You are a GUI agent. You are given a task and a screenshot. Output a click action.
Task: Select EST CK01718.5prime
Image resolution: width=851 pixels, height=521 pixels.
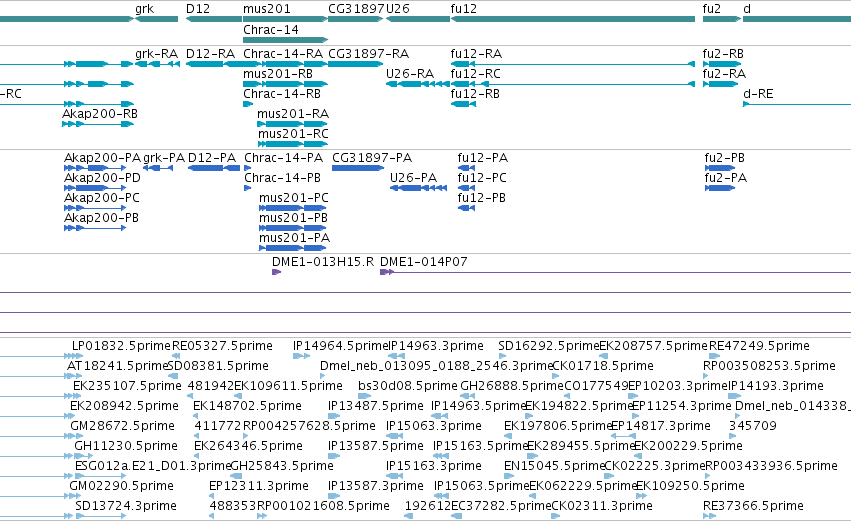pyautogui.click(x=602, y=366)
